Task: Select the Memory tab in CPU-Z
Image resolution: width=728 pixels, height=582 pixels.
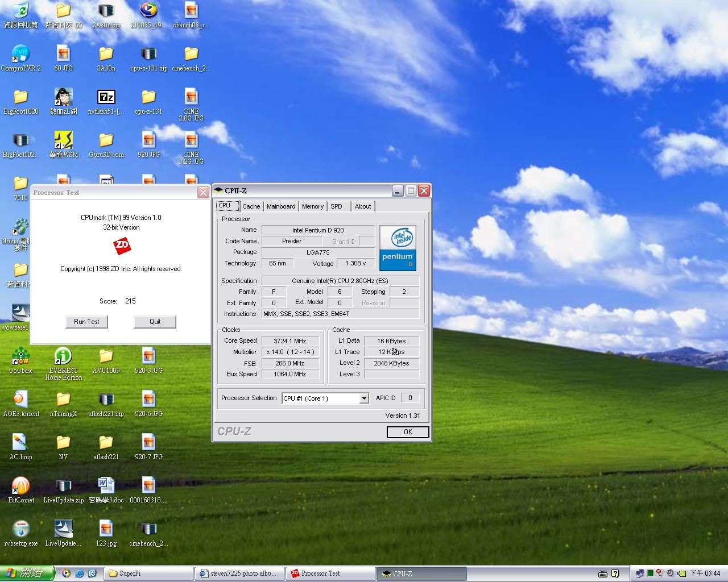Action: [313, 206]
